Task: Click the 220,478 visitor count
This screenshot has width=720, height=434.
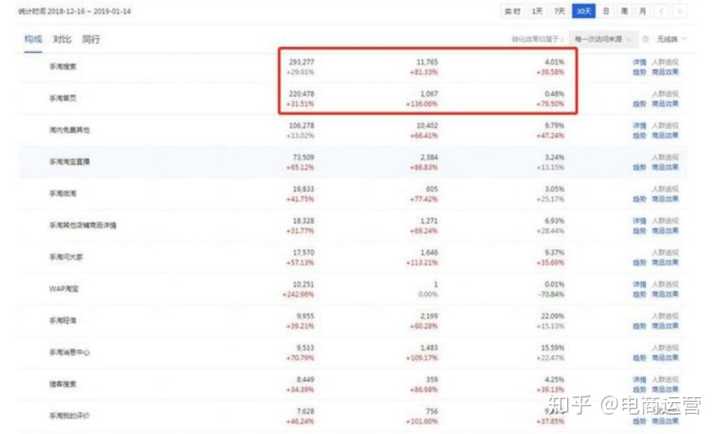Action: pos(302,94)
